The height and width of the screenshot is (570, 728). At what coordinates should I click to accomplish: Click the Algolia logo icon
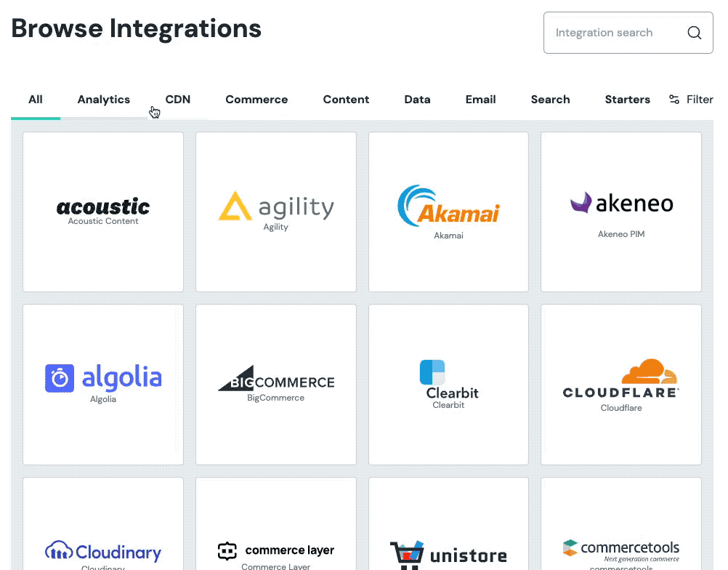coord(60,378)
